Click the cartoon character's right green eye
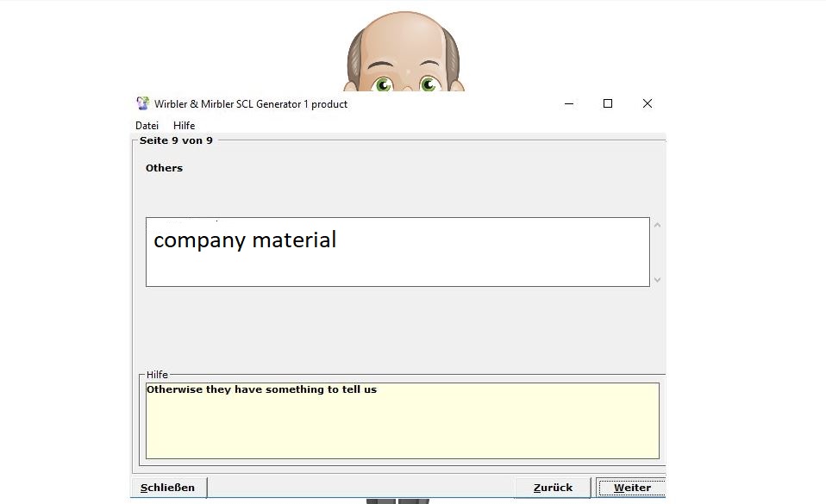826x504 pixels. (x=429, y=84)
